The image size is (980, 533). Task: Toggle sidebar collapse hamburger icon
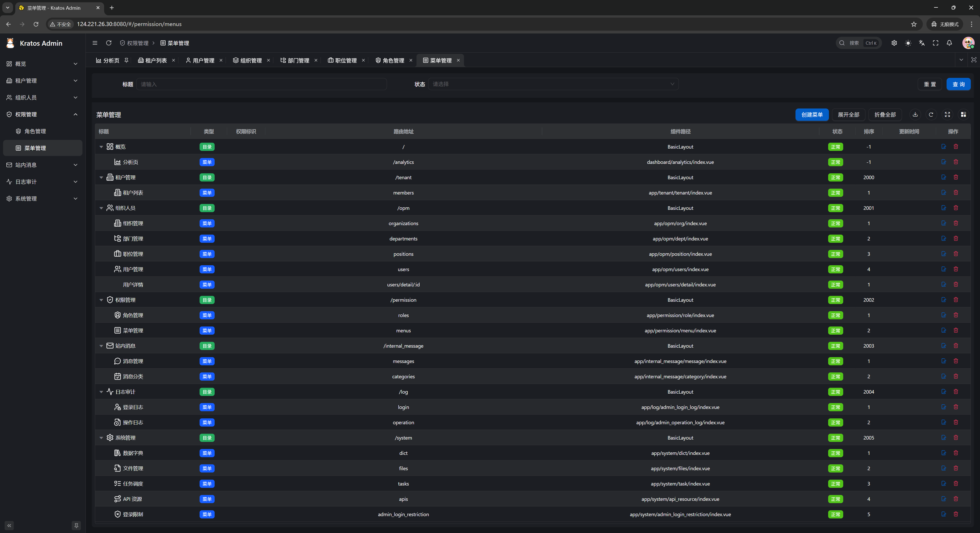point(95,43)
